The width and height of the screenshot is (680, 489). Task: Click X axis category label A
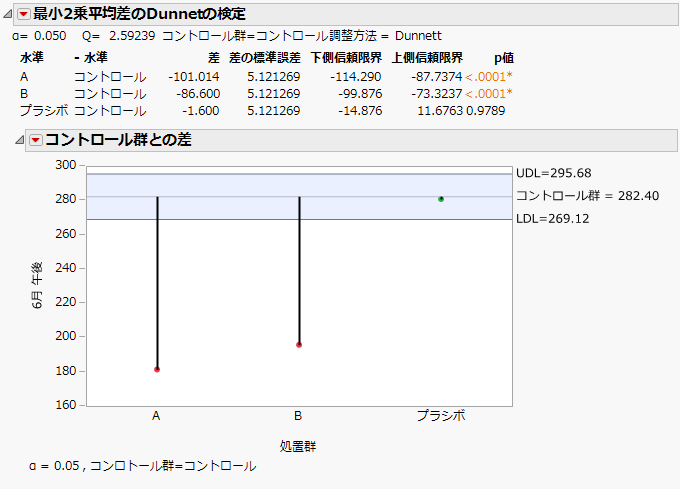pyautogui.click(x=156, y=416)
